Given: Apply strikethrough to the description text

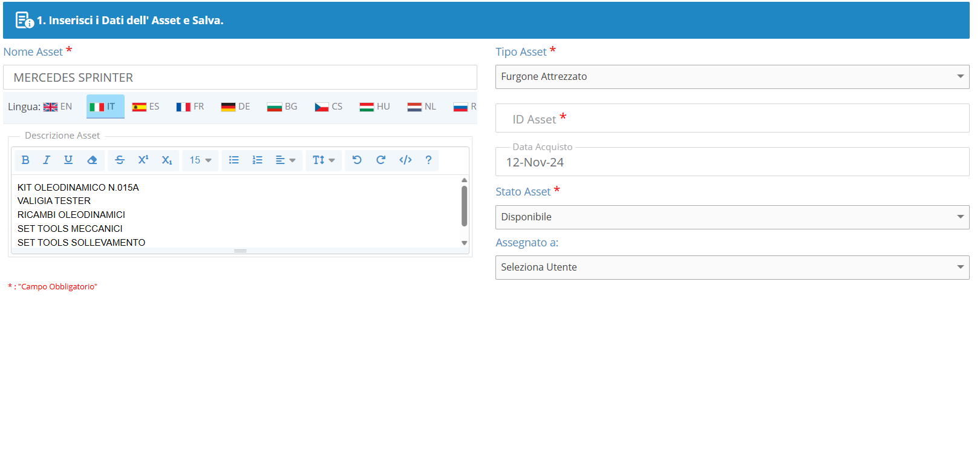Looking at the screenshot, I should (x=120, y=160).
